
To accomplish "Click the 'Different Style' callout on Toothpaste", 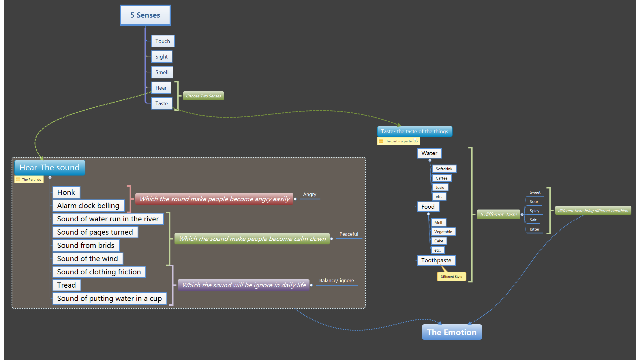I will [x=451, y=277].
